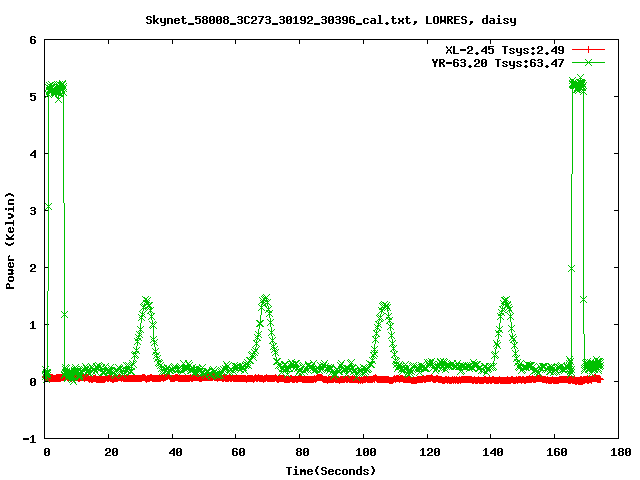The height and width of the screenshot is (480, 640).
Task: Click the green peak near 144 seconds
Action: tap(505, 302)
